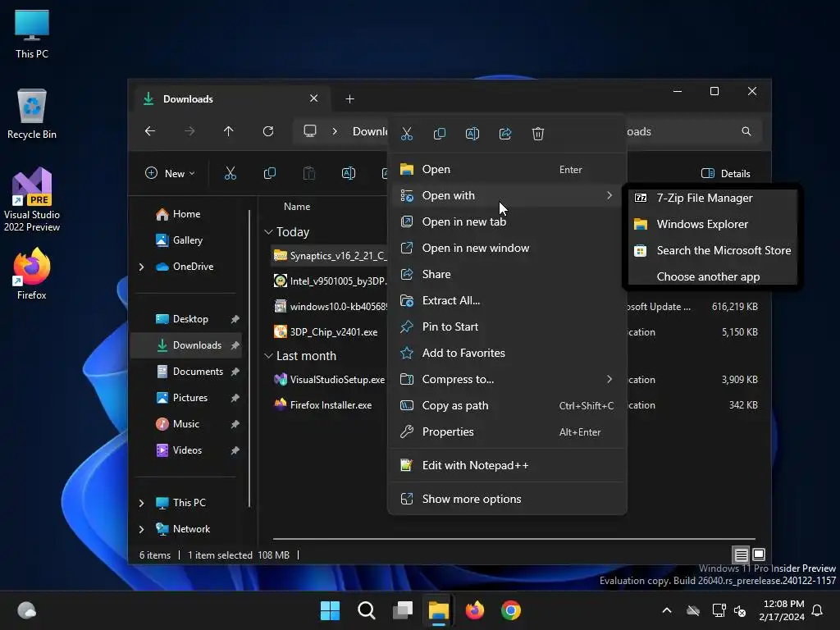Select the Share menu entry

507,274
